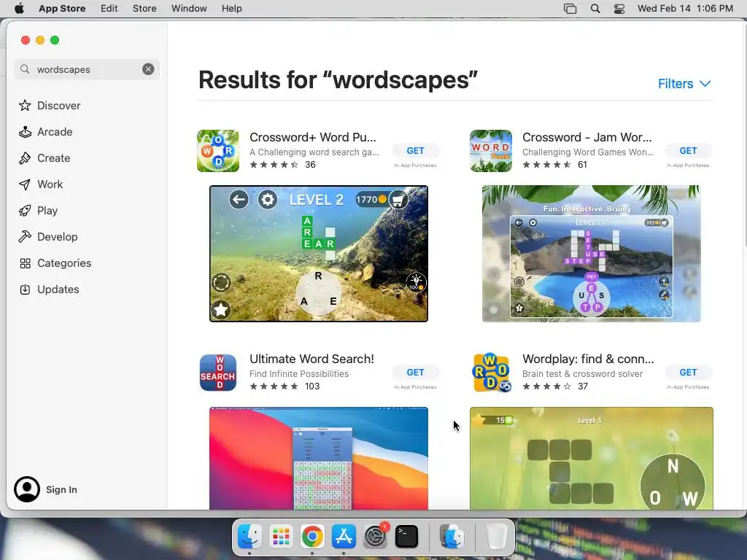This screenshot has width=747, height=560.
Task: View Ultimate Word Search screenshot preview
Action: coord(319,459)
